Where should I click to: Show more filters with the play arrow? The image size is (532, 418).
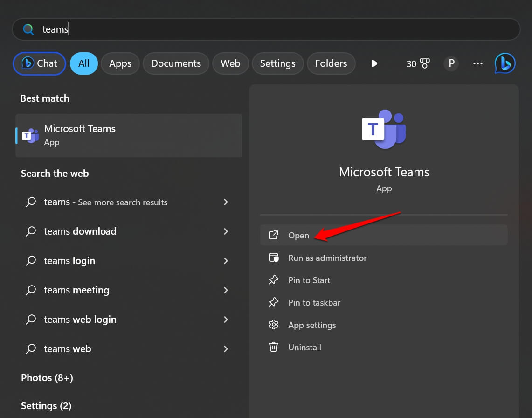374,63
